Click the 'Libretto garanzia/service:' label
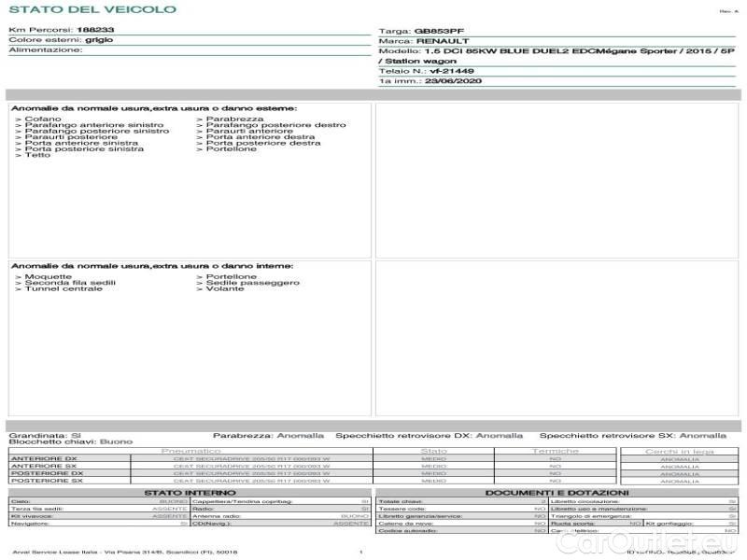Viewport: 747px width, 560px height. click(x=421, y=516)
